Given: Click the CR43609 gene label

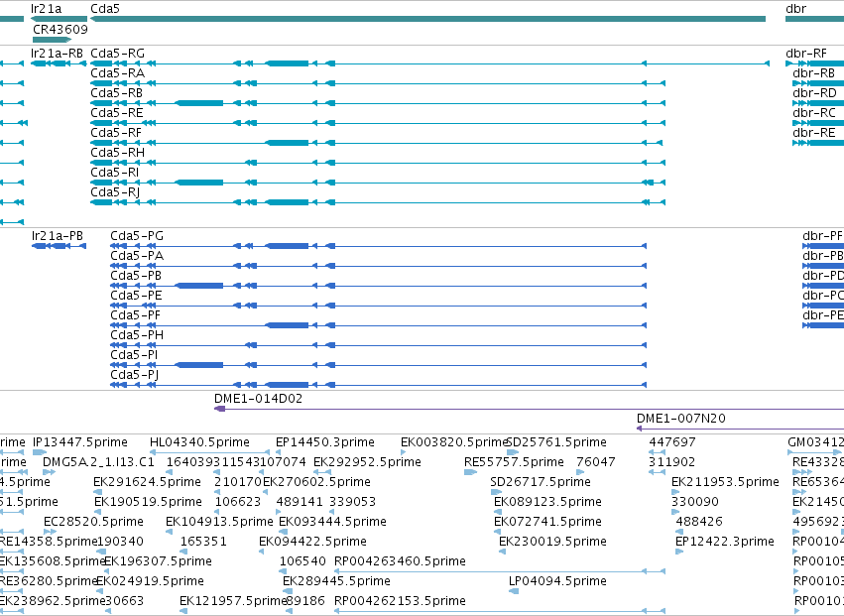Looking at the screenshot, I should [60, 29].
